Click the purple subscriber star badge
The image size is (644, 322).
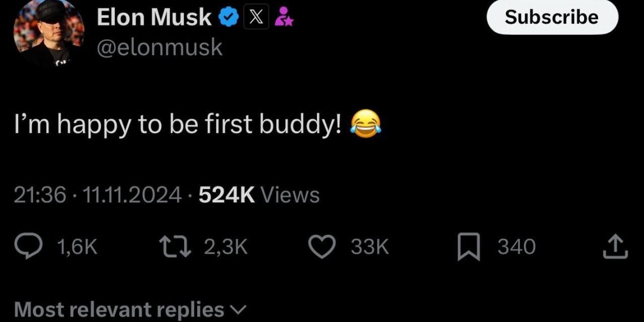tap(282, 18)
